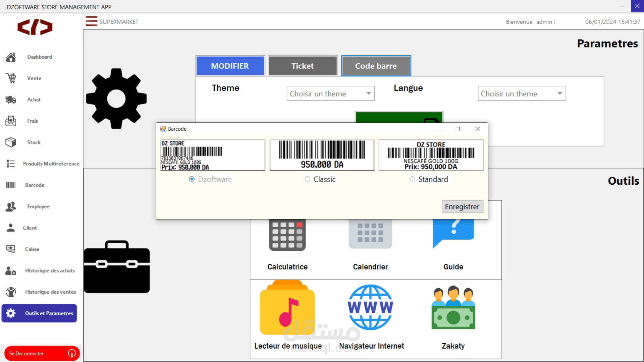644x362 pixels.
Task: Click the Se Deconnecter button
Action: coord(42,353)
